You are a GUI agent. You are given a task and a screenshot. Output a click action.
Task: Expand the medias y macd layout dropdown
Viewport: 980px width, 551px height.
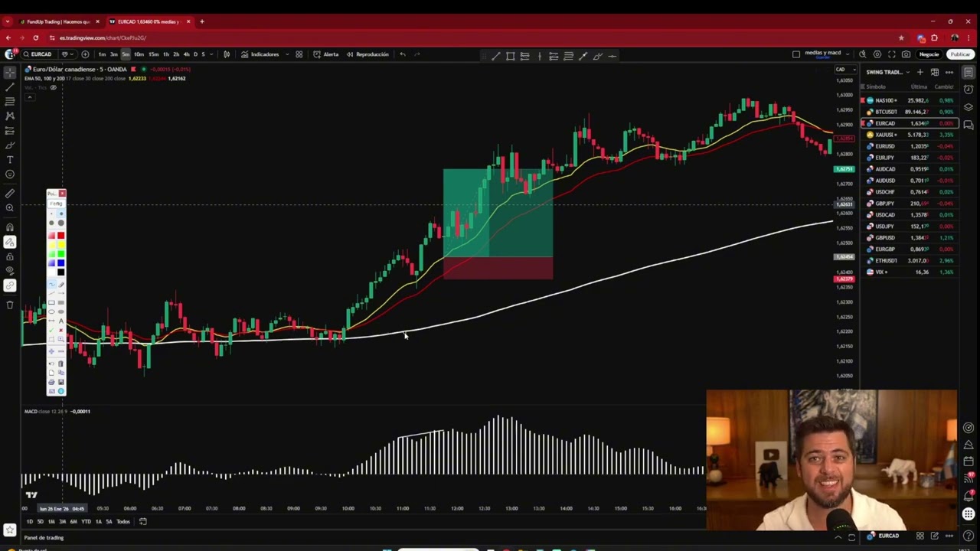tap(848, 54)
